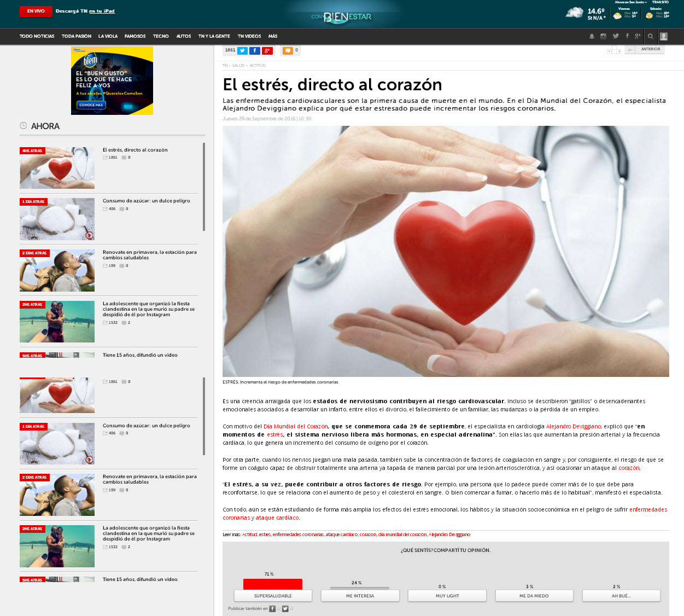Share article via blue Facebook button
Viewport: 684px width, 616px height.
(255, 50)
